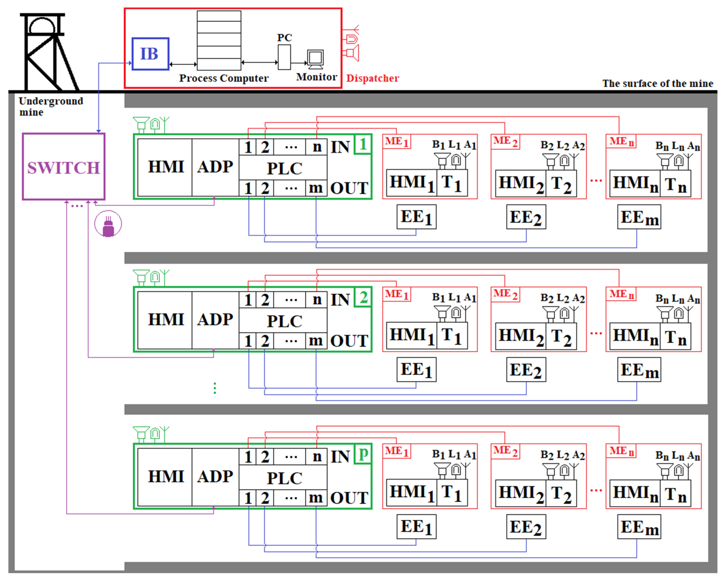
Task: Click the green number 2 station label
Action: pyautogui.click(x=363, y=298)
